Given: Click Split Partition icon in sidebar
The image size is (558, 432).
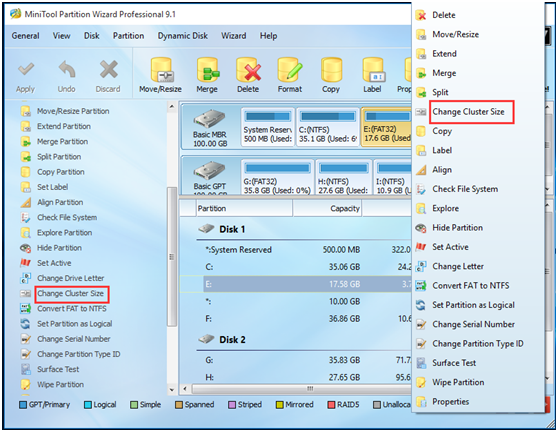Looking at the screenshot, I should [26, 157].
